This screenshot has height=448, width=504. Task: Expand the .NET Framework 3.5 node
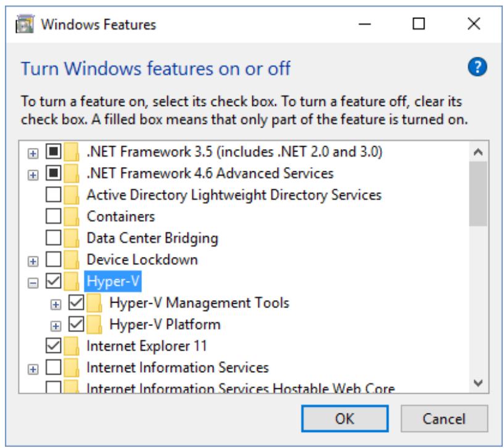pyautogui.click(x=33, y=153)
